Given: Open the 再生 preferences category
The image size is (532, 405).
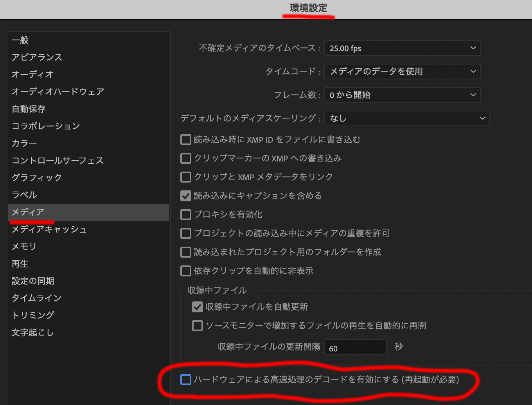Looking at the screenshot, I should click(x=20, y=263).
